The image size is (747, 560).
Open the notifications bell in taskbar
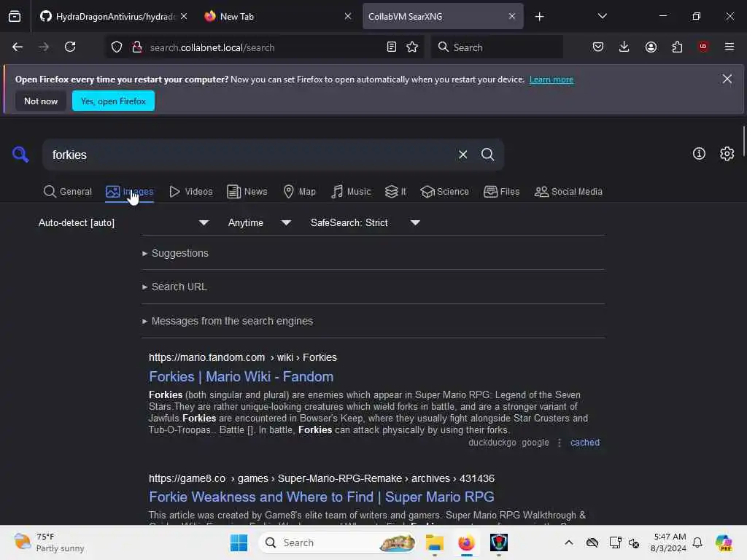pos(697,542)
